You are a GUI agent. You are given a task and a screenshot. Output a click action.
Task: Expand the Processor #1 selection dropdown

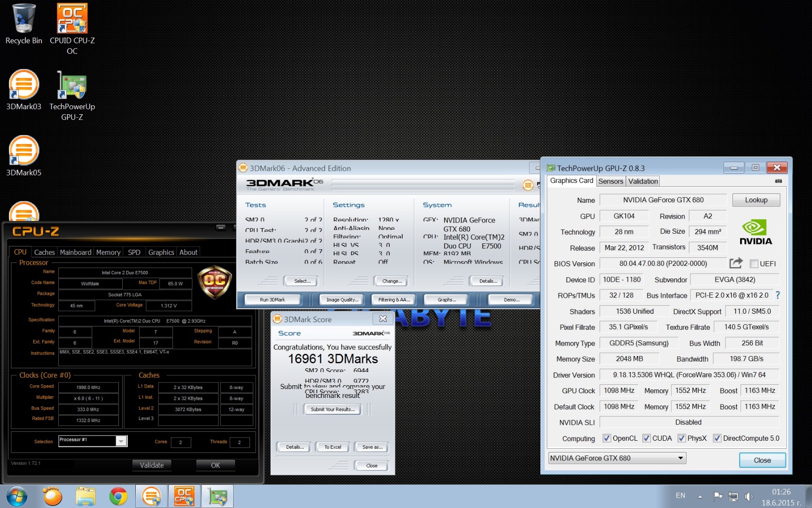[x=121, y=441]
